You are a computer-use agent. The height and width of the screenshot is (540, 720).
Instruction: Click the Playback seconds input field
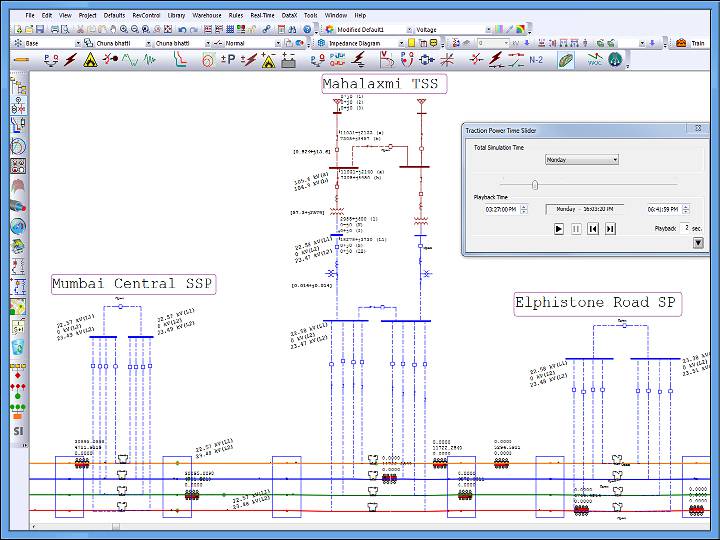(x=687, y=229)
